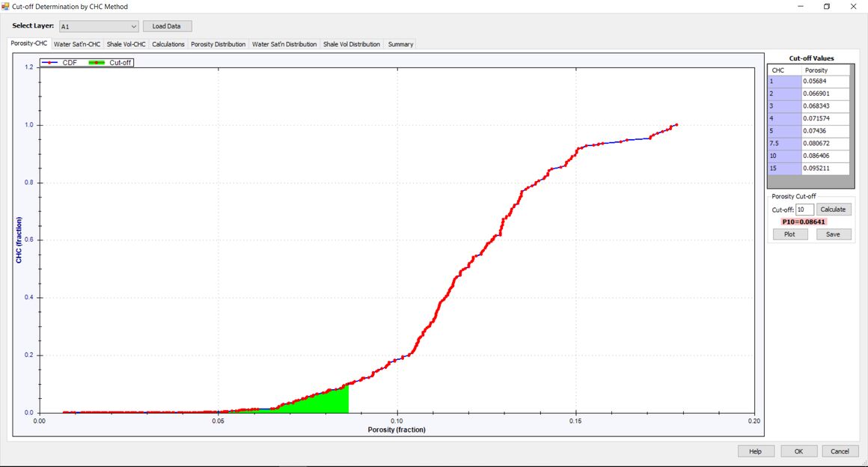Select the Shale Vol Distribution tab
The width and height of the screenshot is (868, 467).
click(352, 44)
